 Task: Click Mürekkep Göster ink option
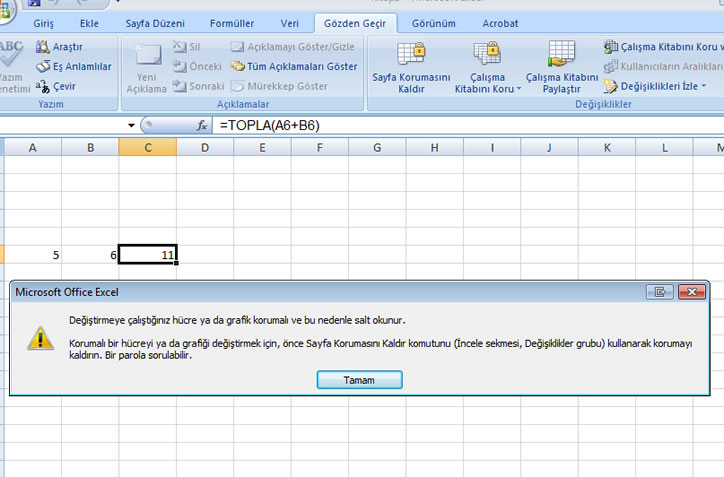(279, 86)
